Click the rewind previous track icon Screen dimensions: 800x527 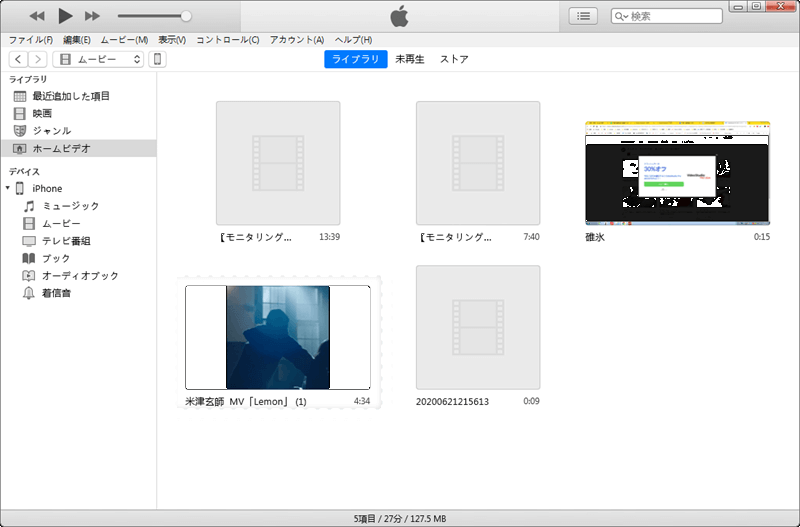tap(37, 16)
